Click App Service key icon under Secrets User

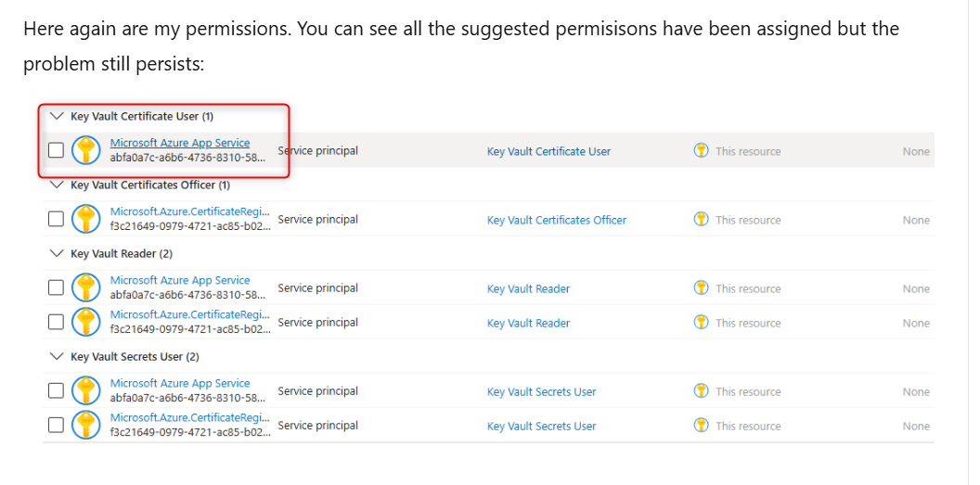pyautogui.click(x=85, y=390)
